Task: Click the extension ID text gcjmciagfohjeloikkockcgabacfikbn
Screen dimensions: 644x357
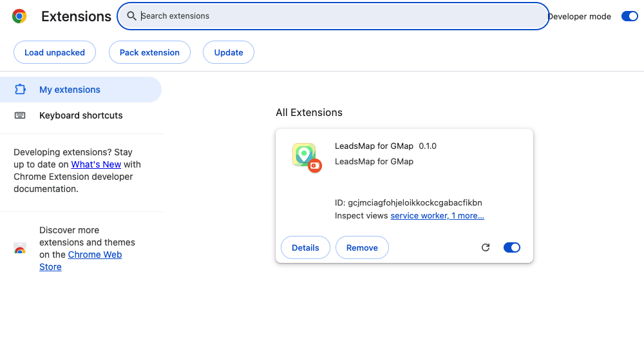Action: [415, 202]
